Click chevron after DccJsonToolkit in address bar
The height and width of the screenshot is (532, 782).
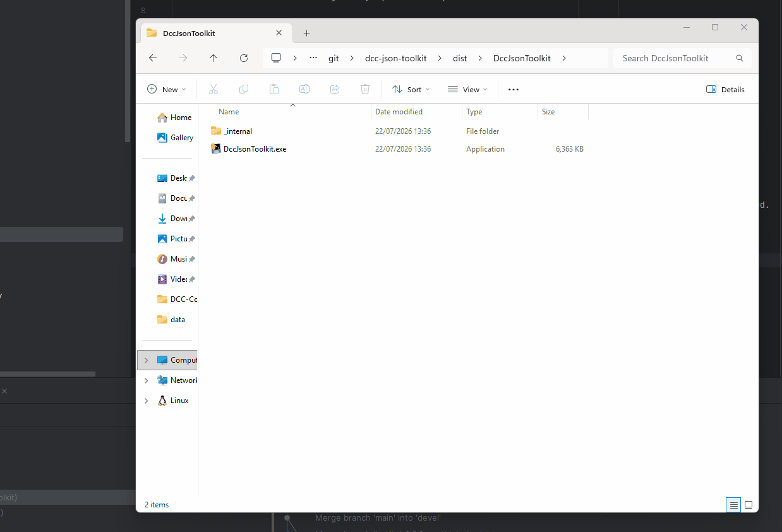(564, 58)
